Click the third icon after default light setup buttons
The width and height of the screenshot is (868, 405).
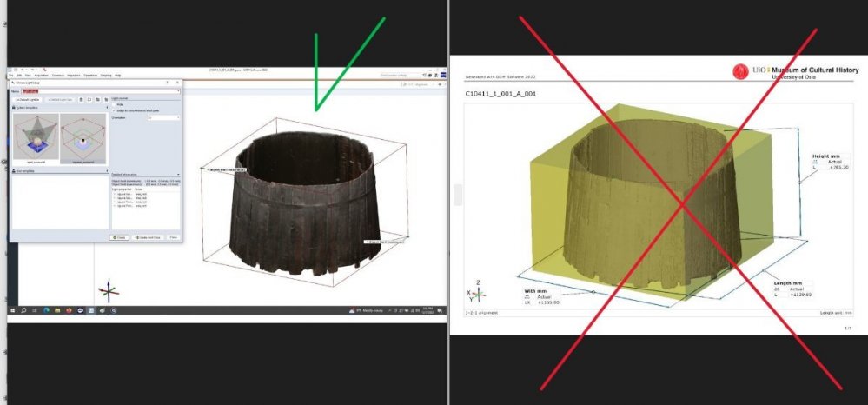(x=98, y=100)
